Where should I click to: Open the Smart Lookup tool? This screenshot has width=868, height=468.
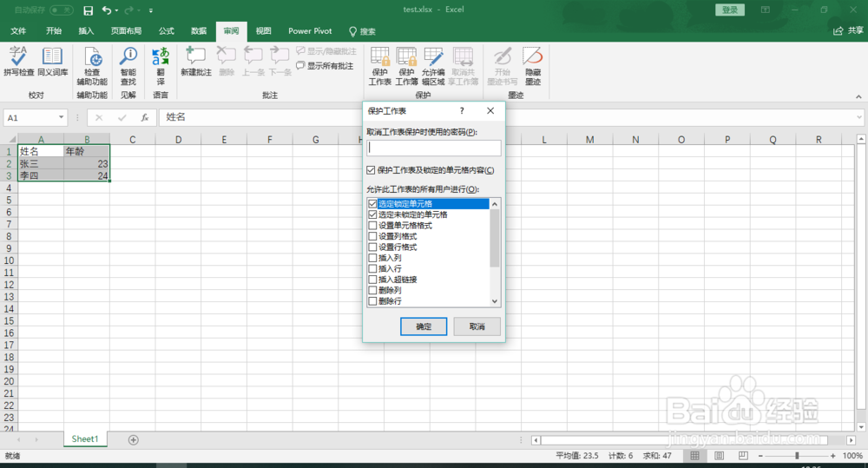tap(128, 66)
